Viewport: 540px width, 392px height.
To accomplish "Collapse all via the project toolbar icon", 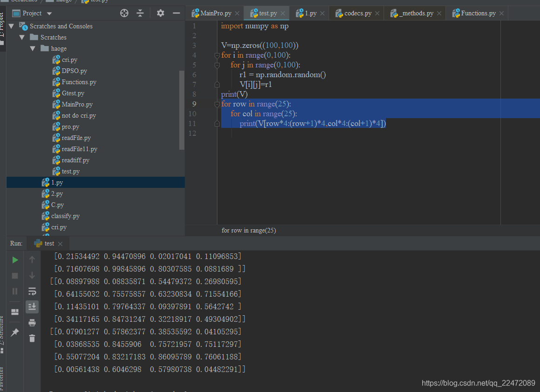I will (x=140, y=13).
